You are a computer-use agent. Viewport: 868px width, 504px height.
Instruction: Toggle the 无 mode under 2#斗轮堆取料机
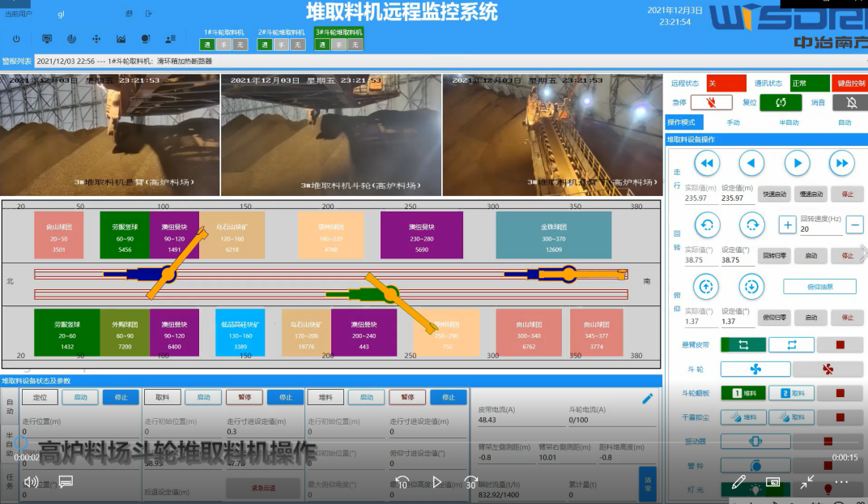pos(297,45)
